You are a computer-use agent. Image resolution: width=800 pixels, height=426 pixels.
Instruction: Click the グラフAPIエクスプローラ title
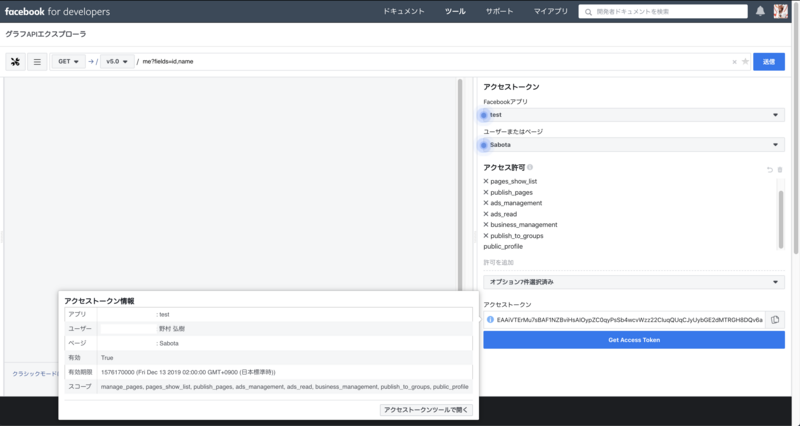tap(45, 34)
